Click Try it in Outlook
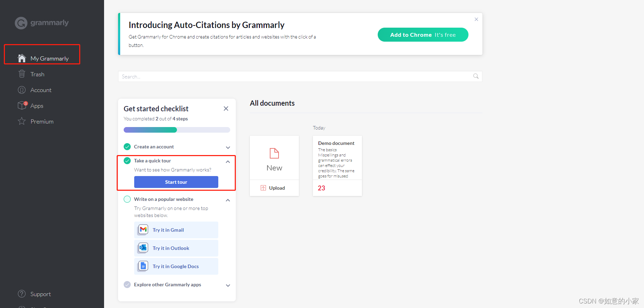 pos(176,248)
